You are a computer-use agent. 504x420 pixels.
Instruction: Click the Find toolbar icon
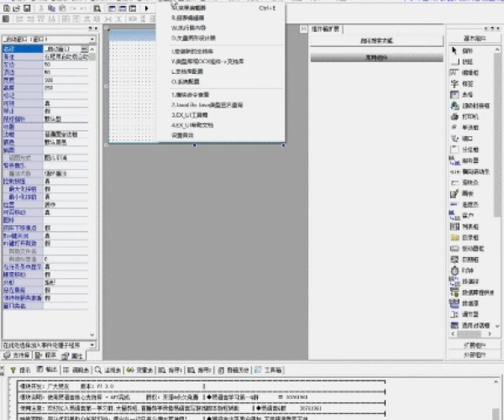[x=97, y=8]
